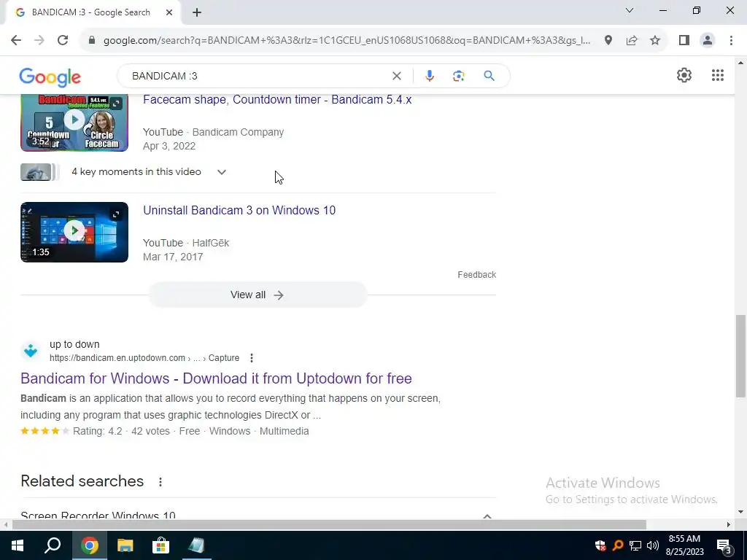The width and height of the screenshot is (747, 560).
Task: Switch to Chrome in the taskbar
Action: coord(89,545)
